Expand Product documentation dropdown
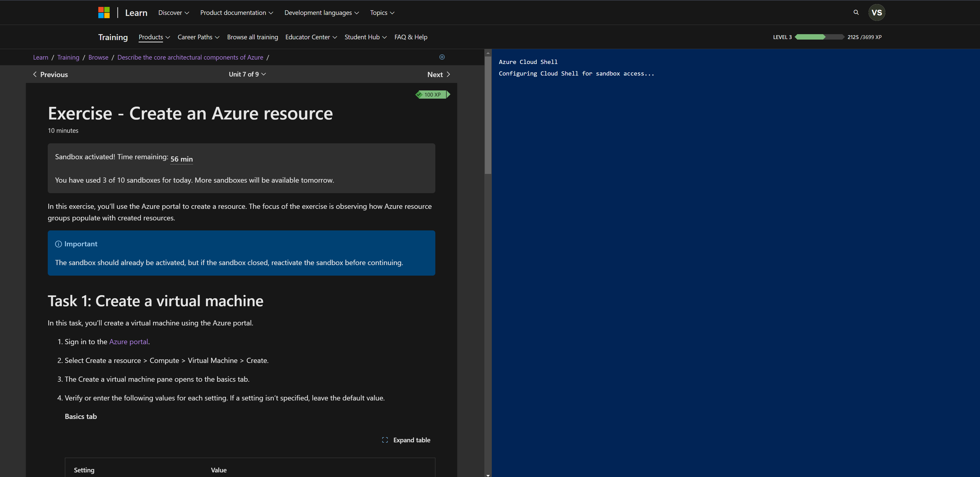This screenshot has width=980, height=477. 237,13
